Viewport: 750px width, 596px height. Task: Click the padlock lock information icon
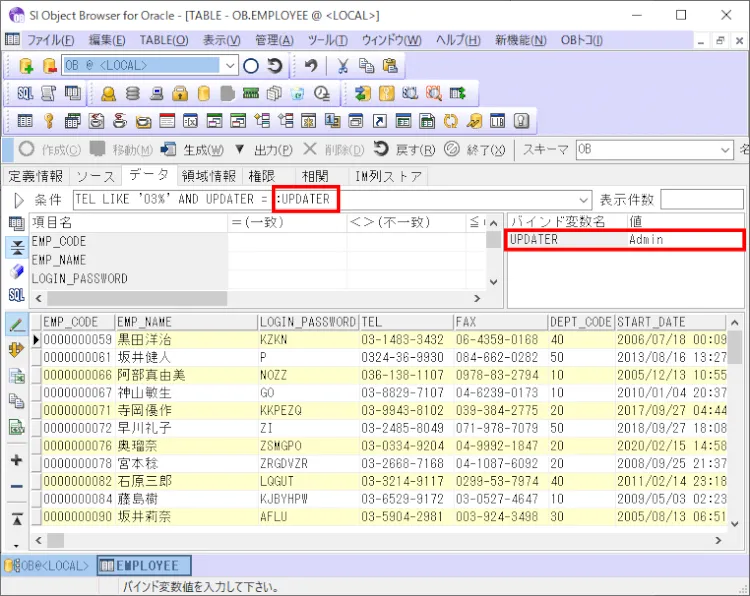180,93
